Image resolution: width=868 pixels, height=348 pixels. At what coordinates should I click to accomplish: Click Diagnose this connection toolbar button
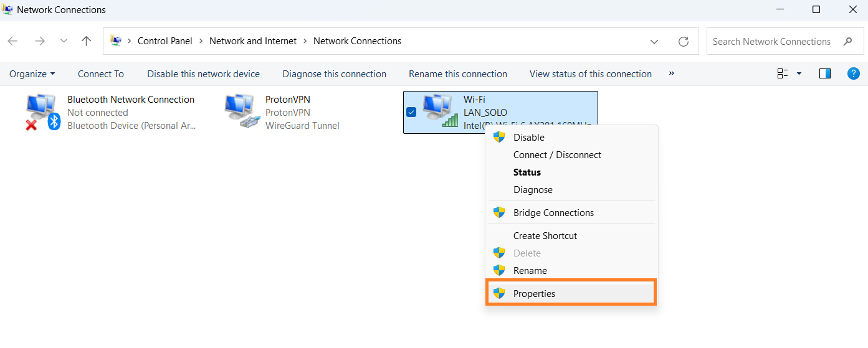(x=334, y=73)
